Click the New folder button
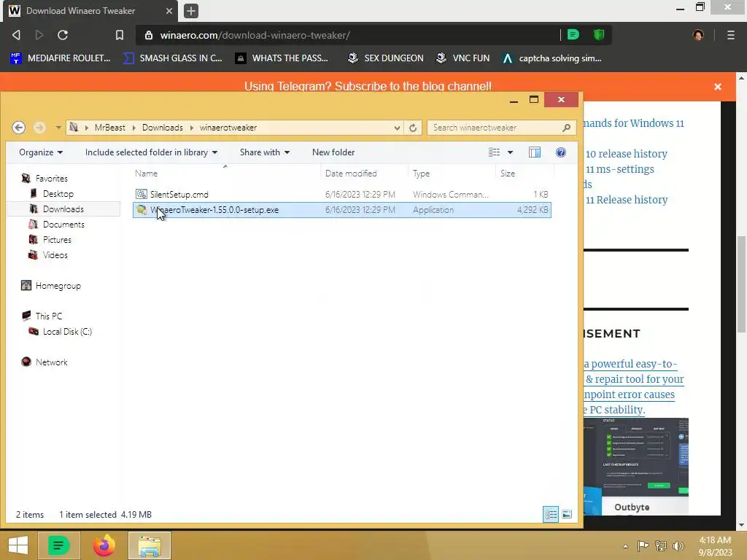747x560 pixels. click(x=333, y=152)
